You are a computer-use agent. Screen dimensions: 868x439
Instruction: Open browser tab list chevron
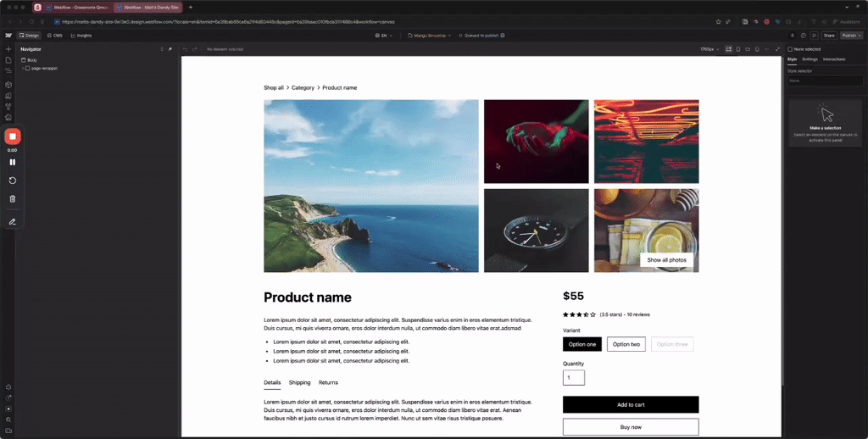(x=847, y=7)
